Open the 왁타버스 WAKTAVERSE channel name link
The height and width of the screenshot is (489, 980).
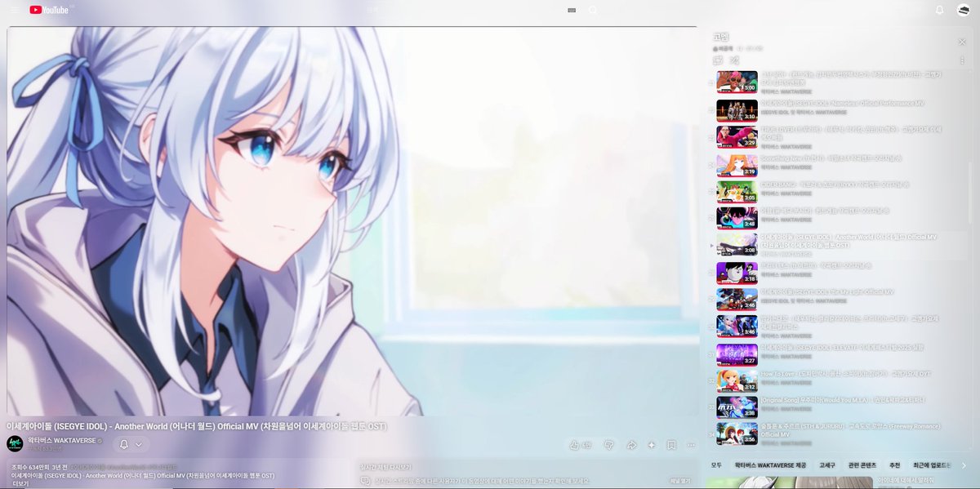pos(61,440)
